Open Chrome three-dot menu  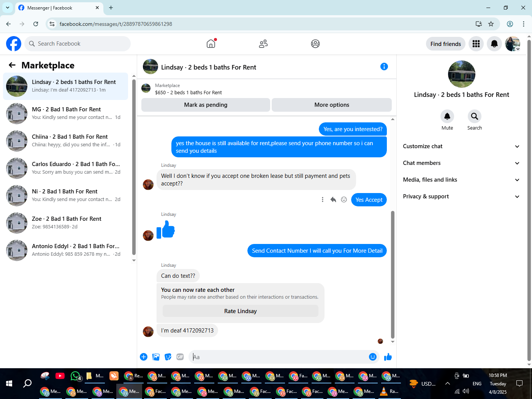pos(524,24)
